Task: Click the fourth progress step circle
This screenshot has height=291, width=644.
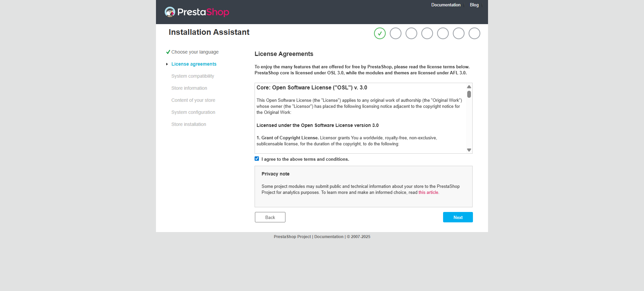Action: pos(427,33)
